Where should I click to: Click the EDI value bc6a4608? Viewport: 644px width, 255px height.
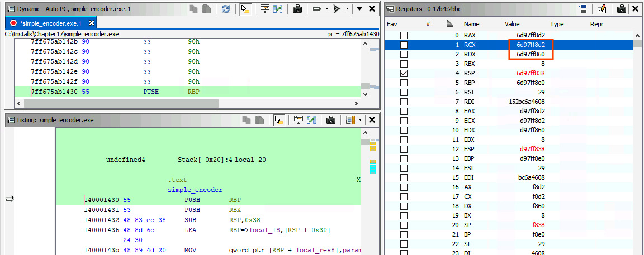(532, 177)
